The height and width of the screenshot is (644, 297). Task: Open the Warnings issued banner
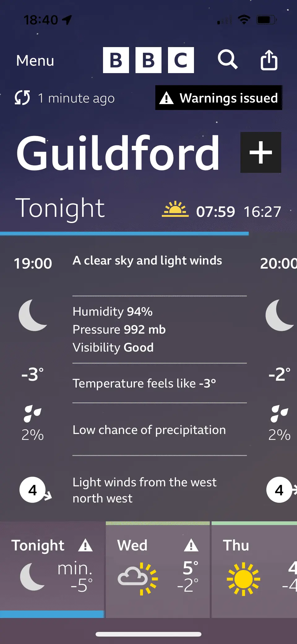pyautogui.click(x=218, y=98)
